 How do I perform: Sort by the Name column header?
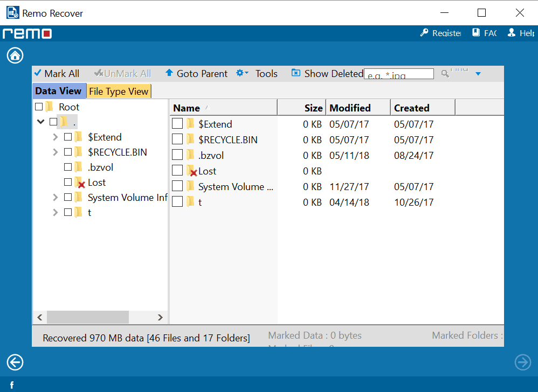coord(223,108)
